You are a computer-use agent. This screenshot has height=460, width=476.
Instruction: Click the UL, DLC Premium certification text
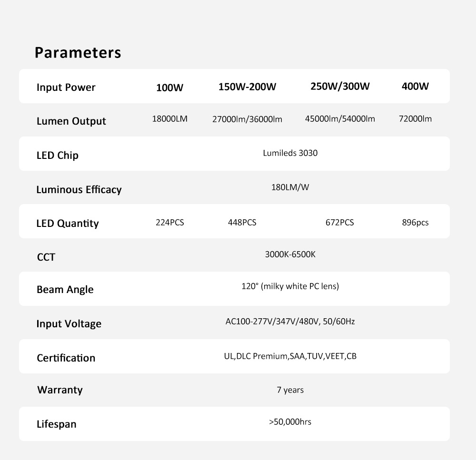tap(290, 356)
